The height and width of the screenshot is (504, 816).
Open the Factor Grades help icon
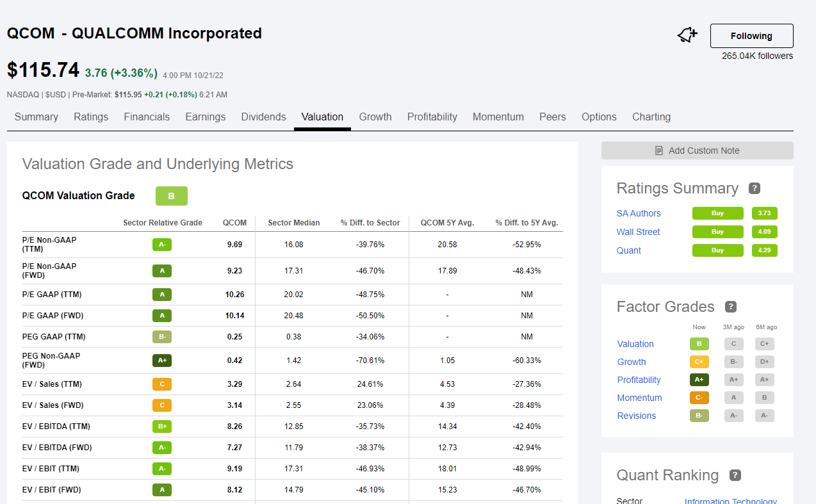pos(731,307)
